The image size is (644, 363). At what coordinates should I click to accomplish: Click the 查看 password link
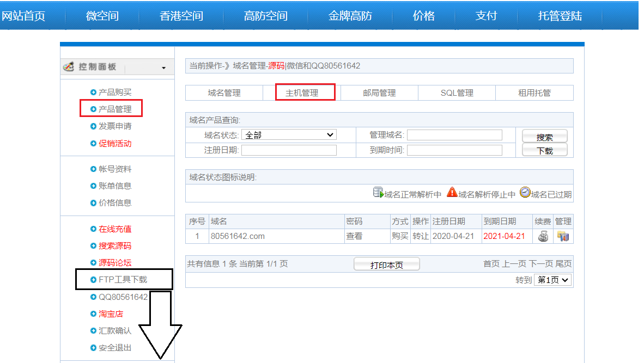[x=354, y=236]
